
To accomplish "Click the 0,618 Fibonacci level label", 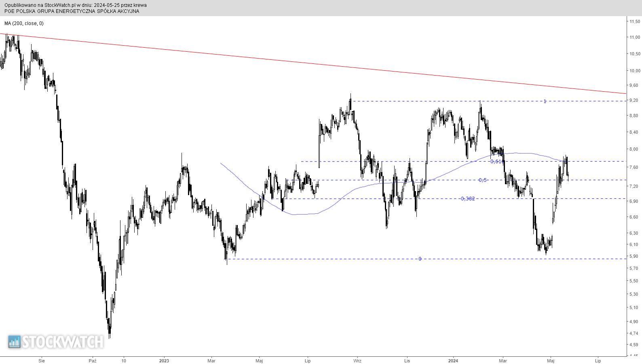I will (x=497, y=162).
